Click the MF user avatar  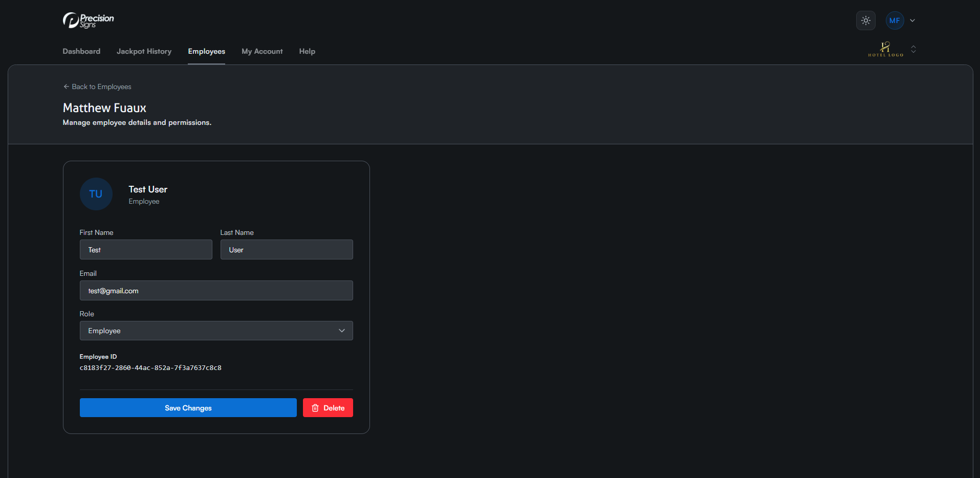pos(894,20)
